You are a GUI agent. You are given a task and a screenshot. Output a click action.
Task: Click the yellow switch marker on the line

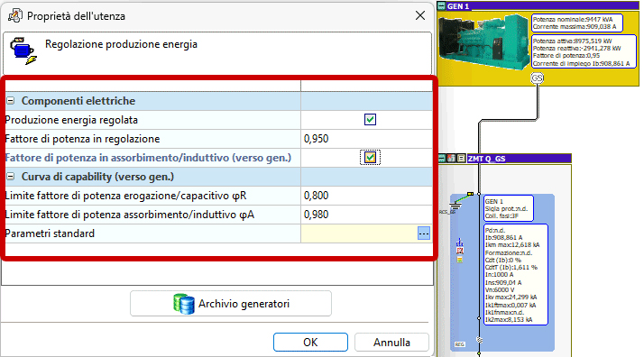pos(470,194)
